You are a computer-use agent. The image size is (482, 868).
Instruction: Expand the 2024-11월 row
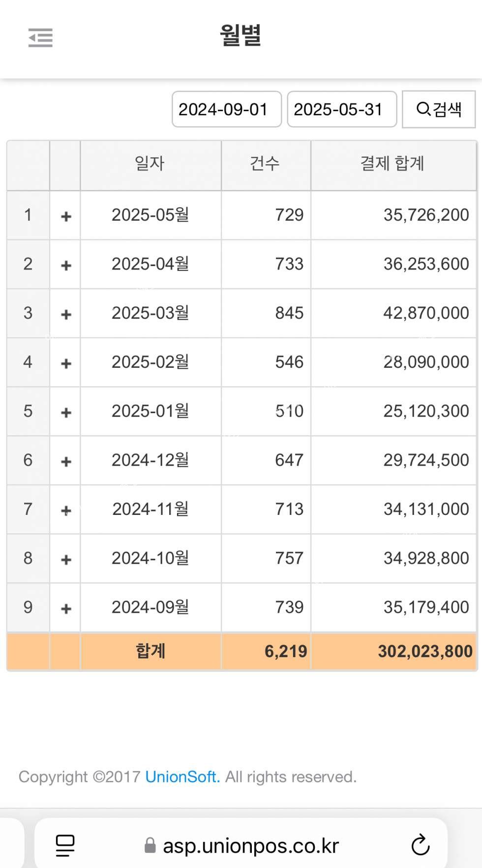tap(66, 510)
